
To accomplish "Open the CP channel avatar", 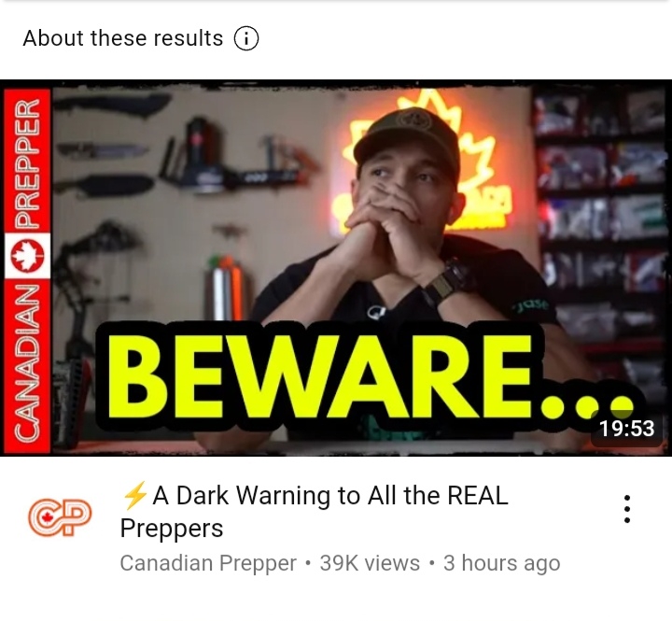I will tap(60, 517).
